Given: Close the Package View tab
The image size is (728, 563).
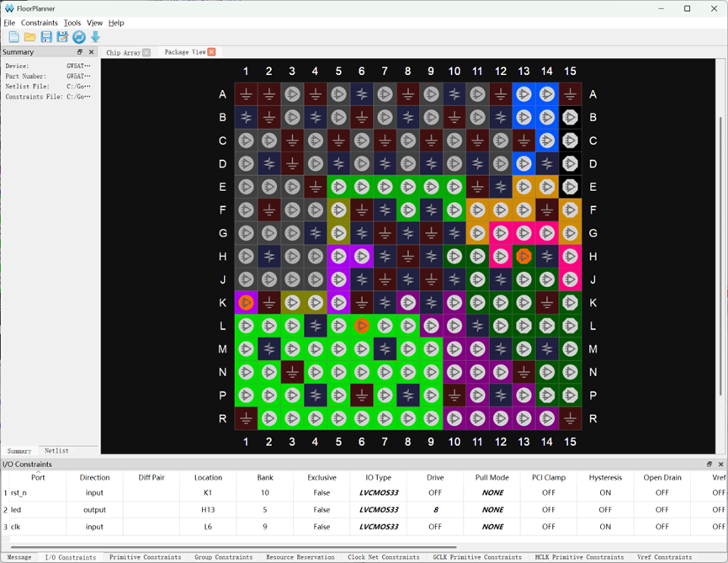Looking at the screenshot, I should tap(212, 52).
